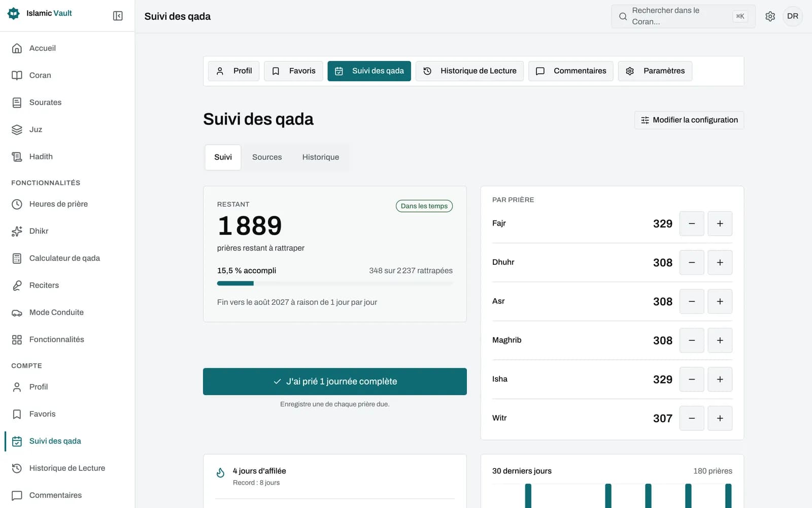
Task: Open the Juz section
Action: coord(67,130)
